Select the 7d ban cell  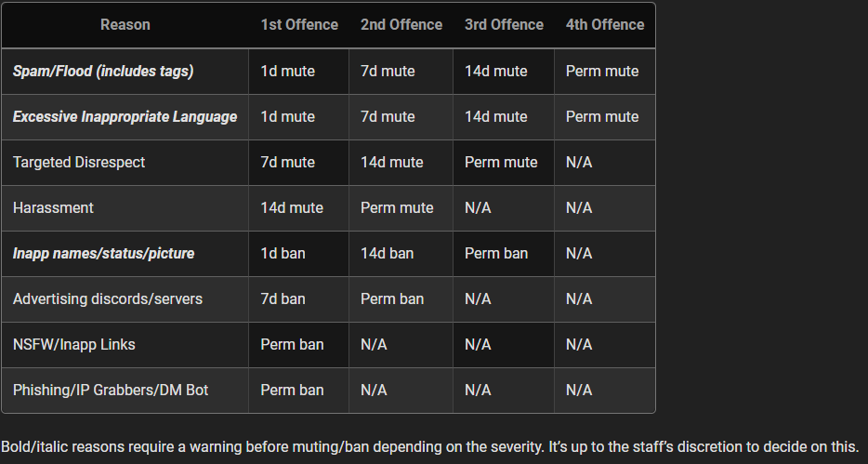tap(283, 298)
